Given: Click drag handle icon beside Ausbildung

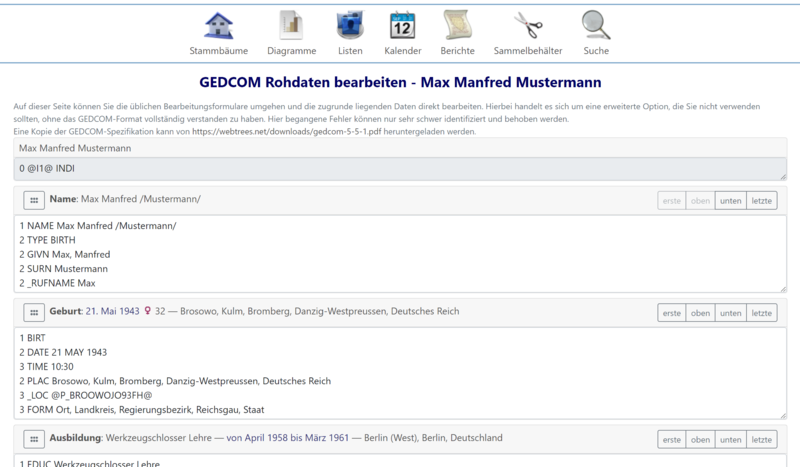Looking at the screenshot, I should point(33,439).
